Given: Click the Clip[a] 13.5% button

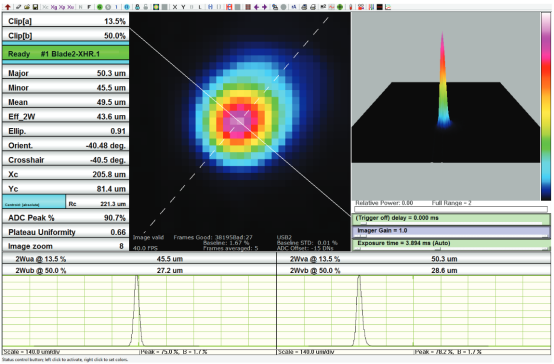Looking at the screenshot, I should point(66,21).
